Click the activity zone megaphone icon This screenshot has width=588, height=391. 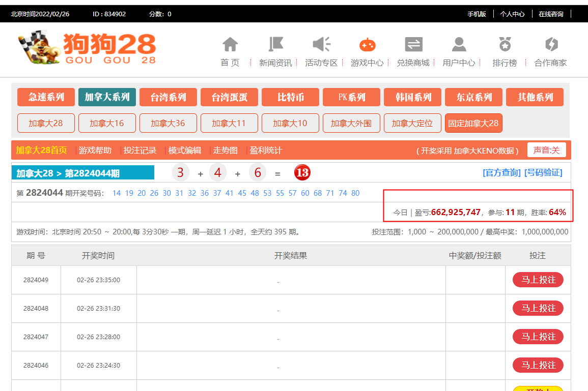tap(321, 45)
